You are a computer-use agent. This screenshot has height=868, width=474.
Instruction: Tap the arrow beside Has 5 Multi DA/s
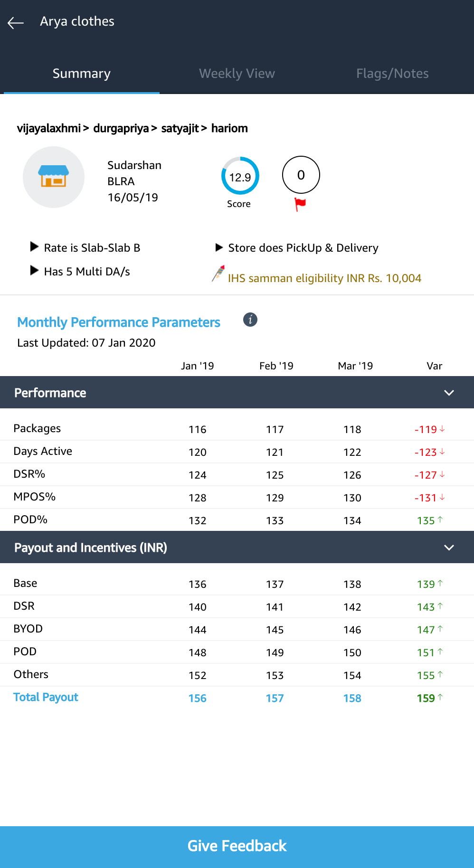point(34,271)
